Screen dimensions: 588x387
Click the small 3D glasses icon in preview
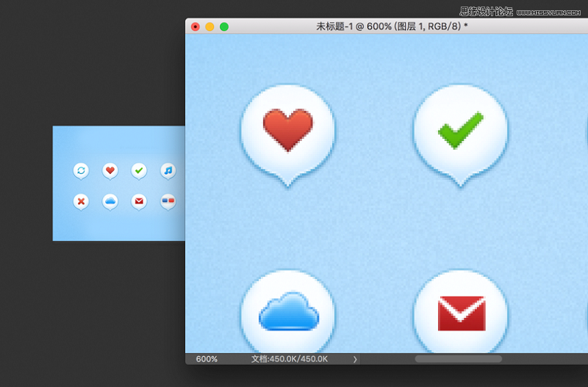168,200
